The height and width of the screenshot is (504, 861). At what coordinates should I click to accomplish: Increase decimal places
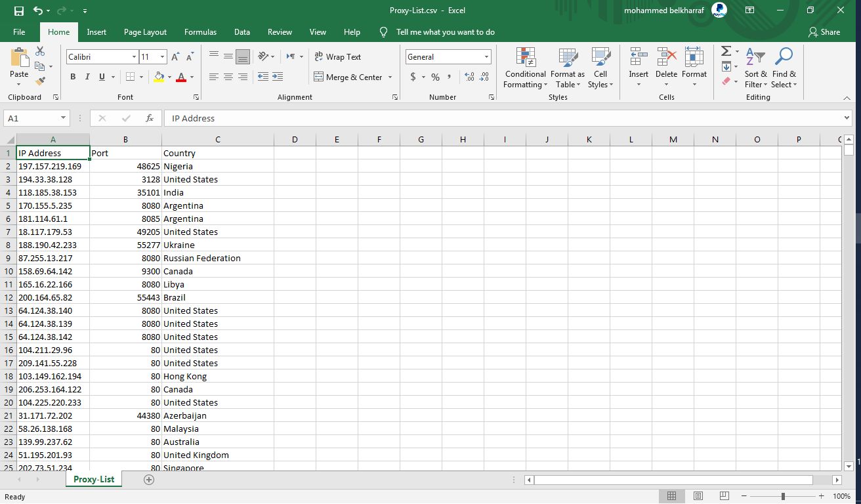(x=469, y=77)
